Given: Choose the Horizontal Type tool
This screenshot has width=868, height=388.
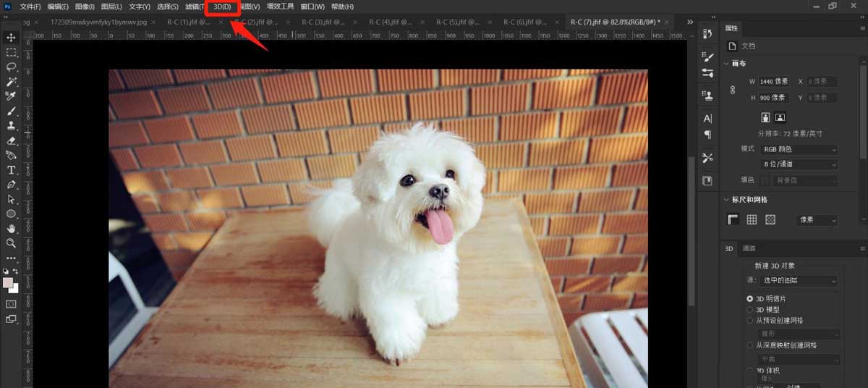Looking at the screenshot, I should [x=12, y=170].
